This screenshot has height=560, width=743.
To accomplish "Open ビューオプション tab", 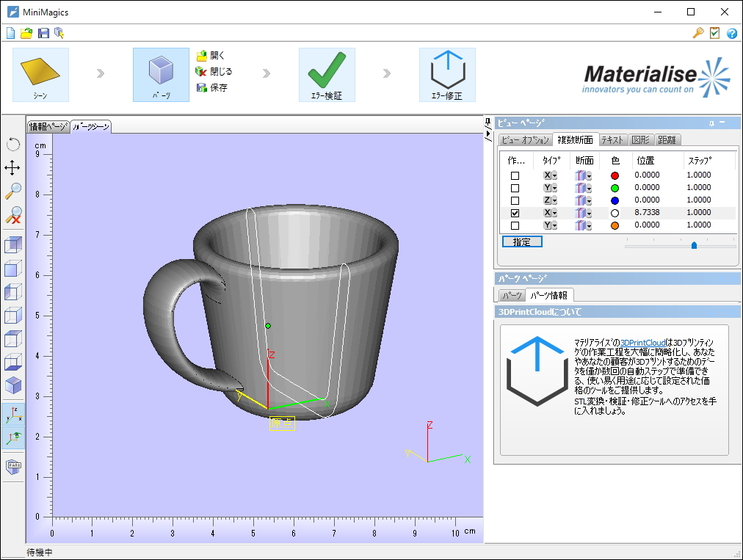I will click(x=525, y=139).
